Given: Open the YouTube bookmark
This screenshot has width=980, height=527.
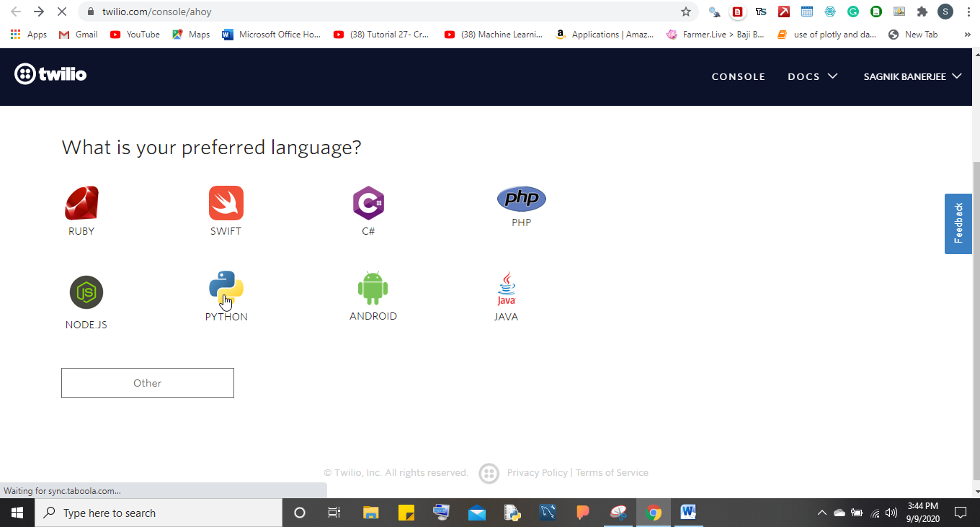Looking at the screenshot, I should click(135, 34).
